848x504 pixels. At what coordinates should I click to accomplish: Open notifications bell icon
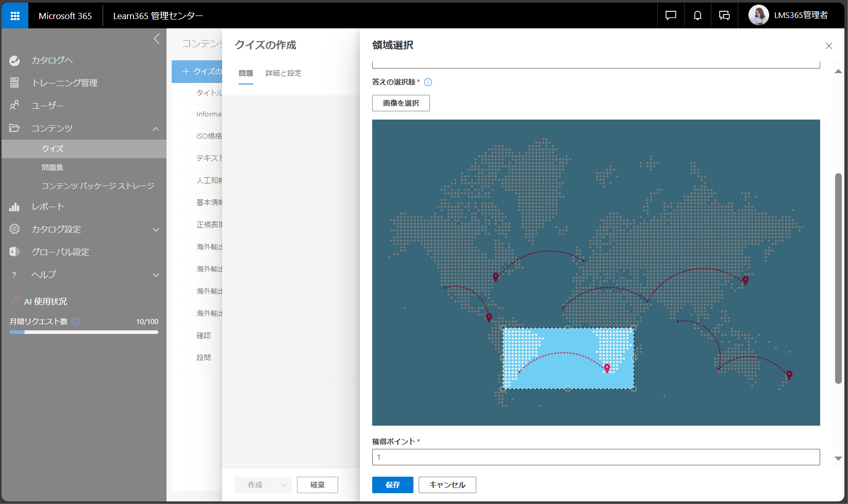tap(697, 15)
